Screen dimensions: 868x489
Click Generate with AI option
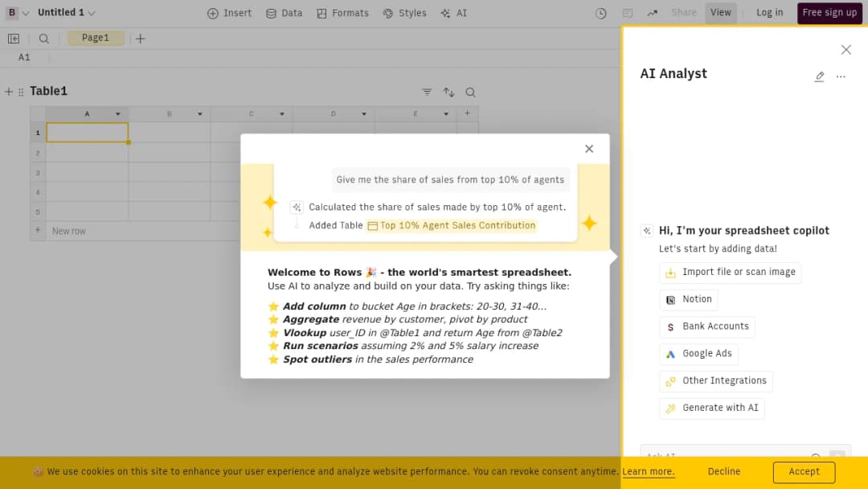(712, 408)
